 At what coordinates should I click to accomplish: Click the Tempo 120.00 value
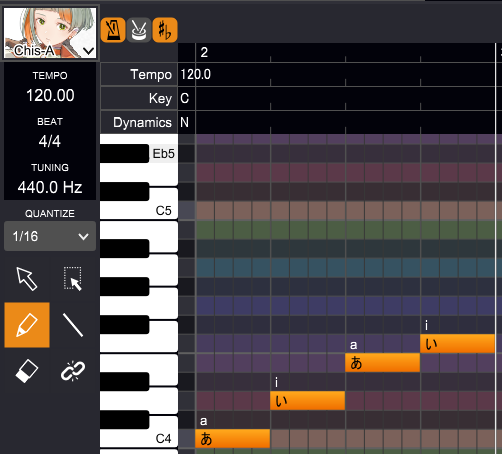click(50, 96)
